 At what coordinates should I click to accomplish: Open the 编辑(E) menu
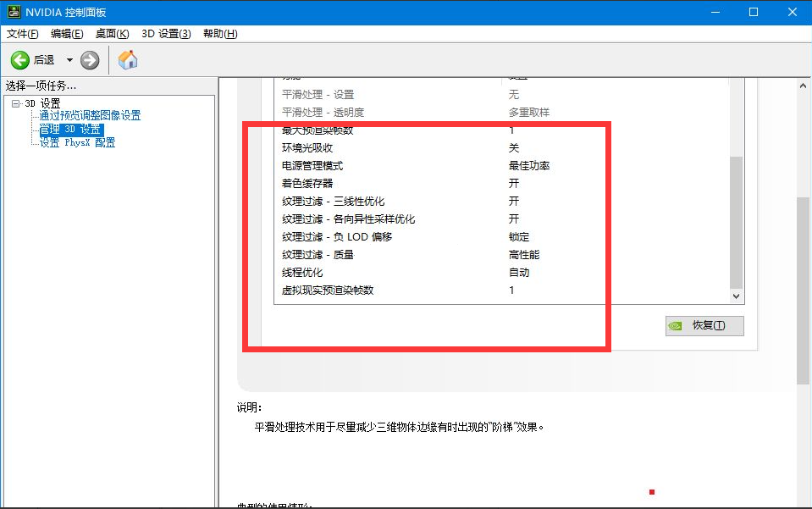[67, 34]
